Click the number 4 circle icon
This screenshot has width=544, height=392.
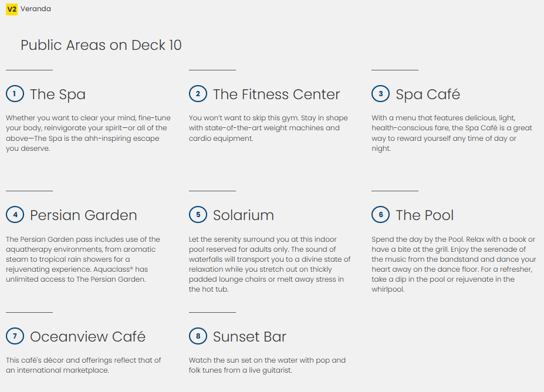pos(15,215)
